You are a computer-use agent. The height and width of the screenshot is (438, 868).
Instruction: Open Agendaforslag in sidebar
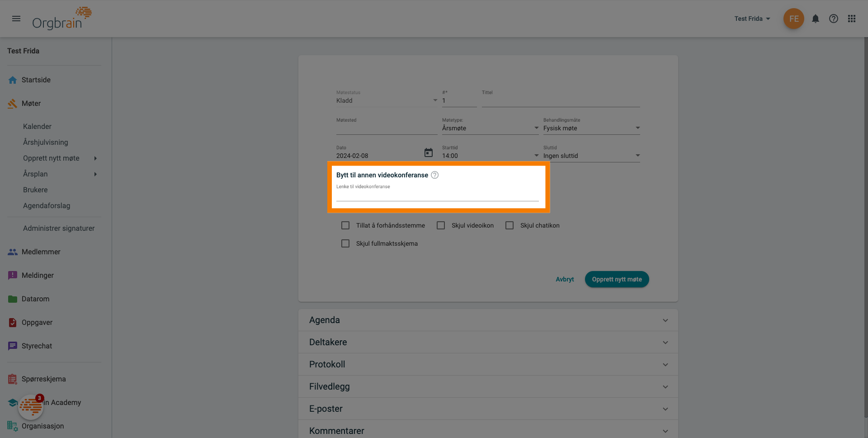47,206
